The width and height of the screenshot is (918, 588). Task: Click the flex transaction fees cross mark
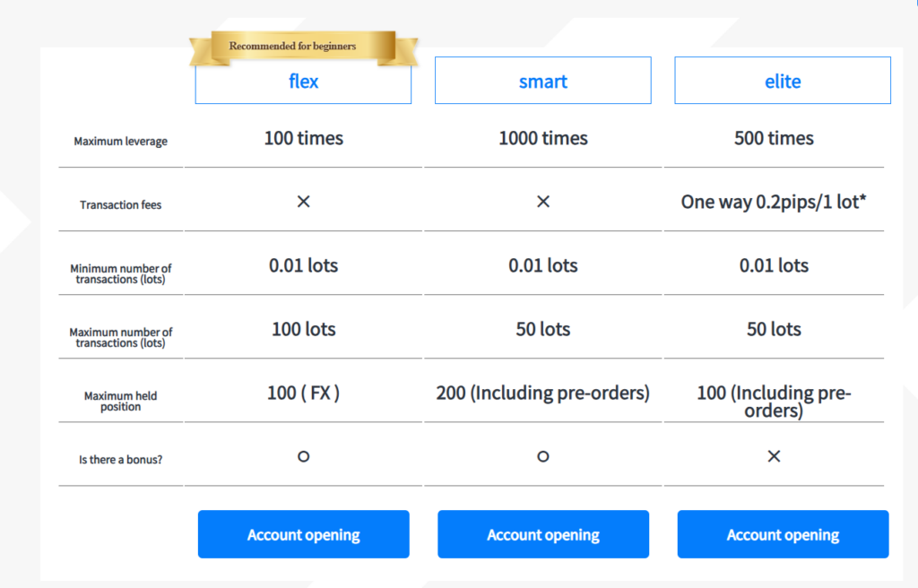303,202
